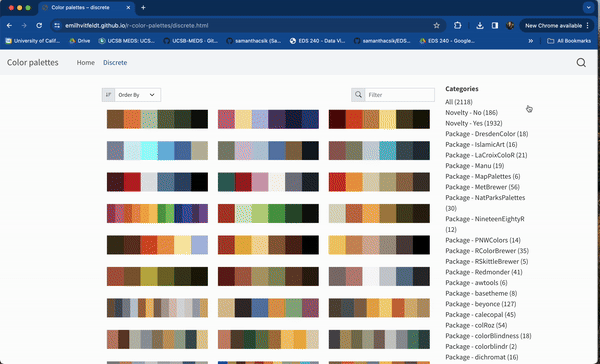Click palette with cyan and light blue swatches
The height and width of the screenshot is (364, 600).
157,150
